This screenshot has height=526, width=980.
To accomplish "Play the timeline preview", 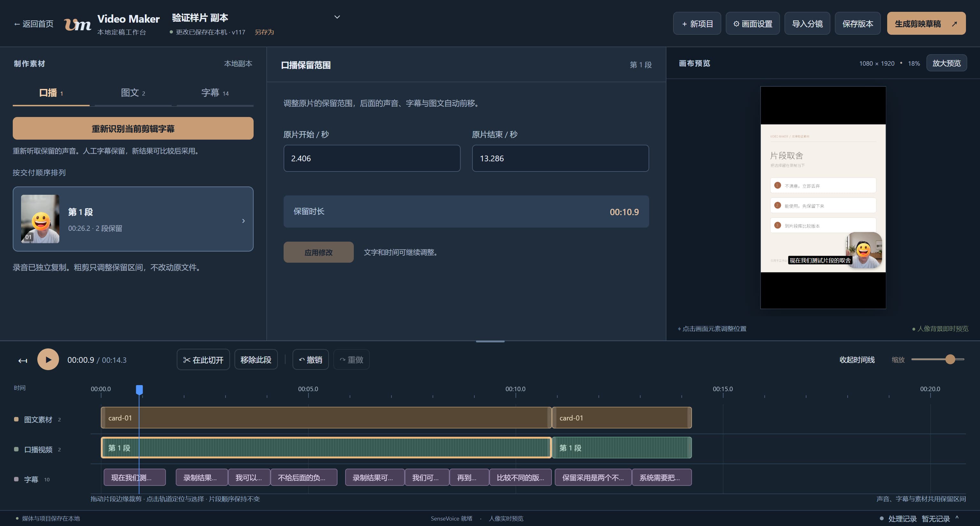I will (x=48, y=360).
